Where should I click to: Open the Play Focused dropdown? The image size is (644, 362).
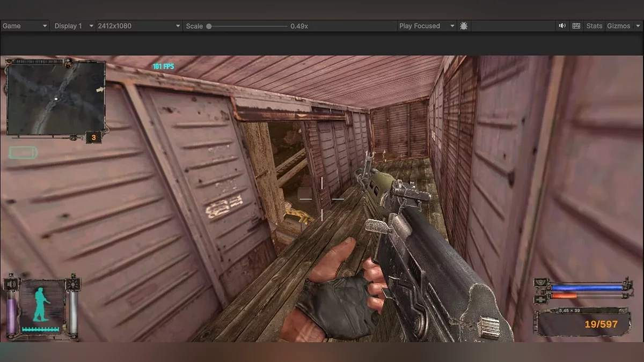pos(427,26)
